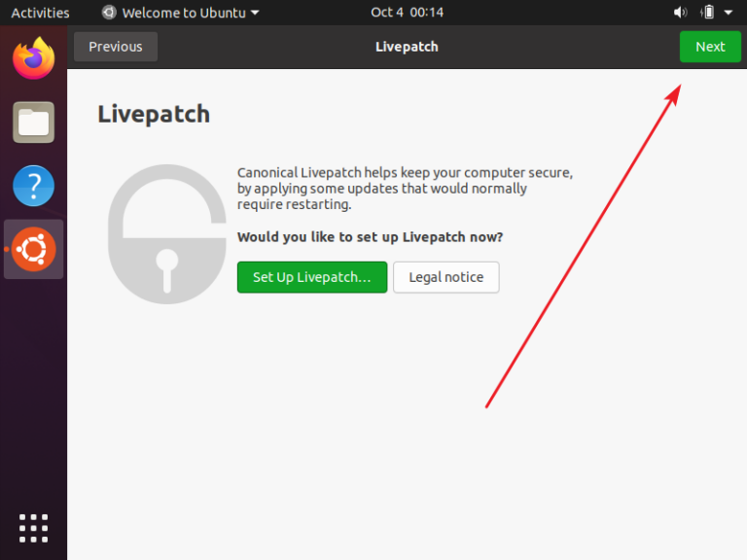
Task: Open the Activities overview
Action: point(40,13)
